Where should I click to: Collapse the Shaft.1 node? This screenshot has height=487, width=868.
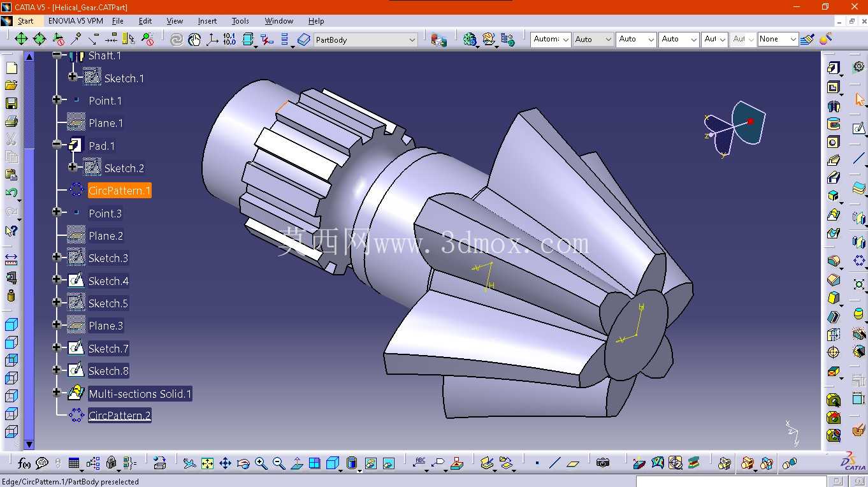pos(57,55)
